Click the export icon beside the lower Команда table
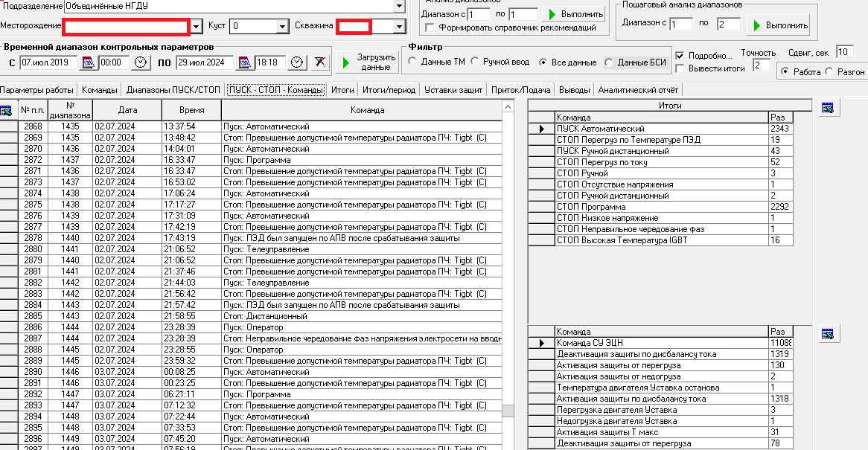This screenshot has width=868, height=450. tap(828, 334)
